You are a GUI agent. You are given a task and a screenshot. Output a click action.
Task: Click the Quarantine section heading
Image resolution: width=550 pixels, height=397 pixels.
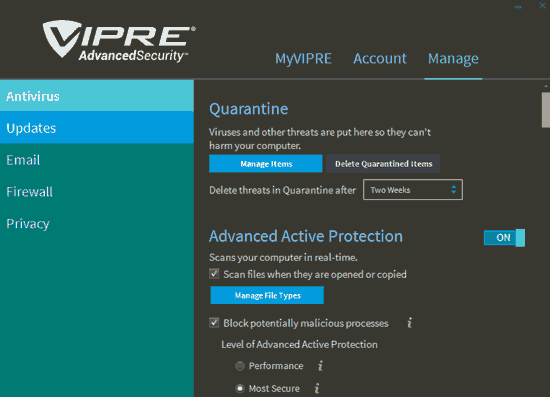click(249, 109)
